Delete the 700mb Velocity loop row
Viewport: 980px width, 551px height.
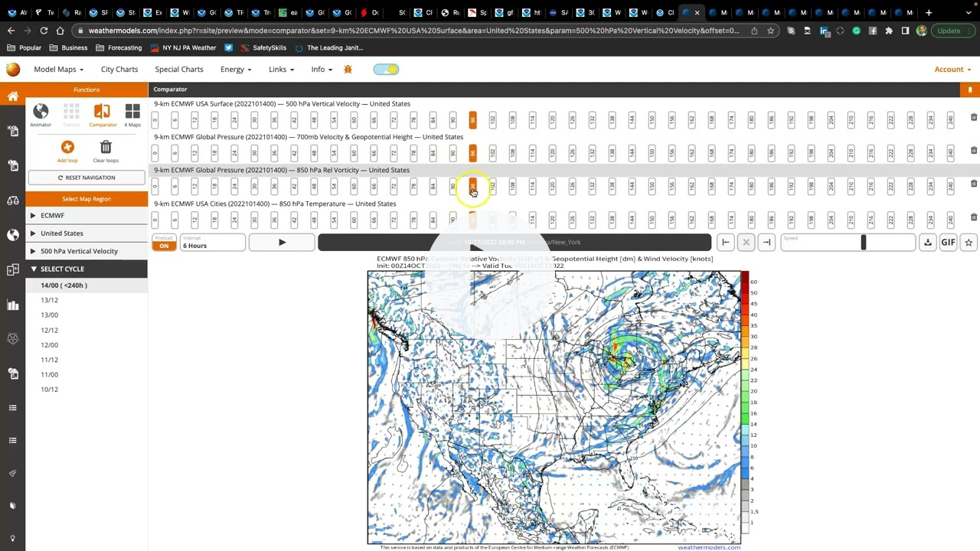coord(974,150)
